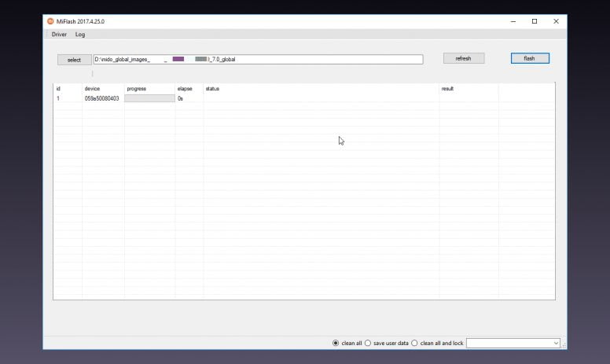Focus the firmware path input field
Viewport: 610px width, 364px height.
pos(259,59)
